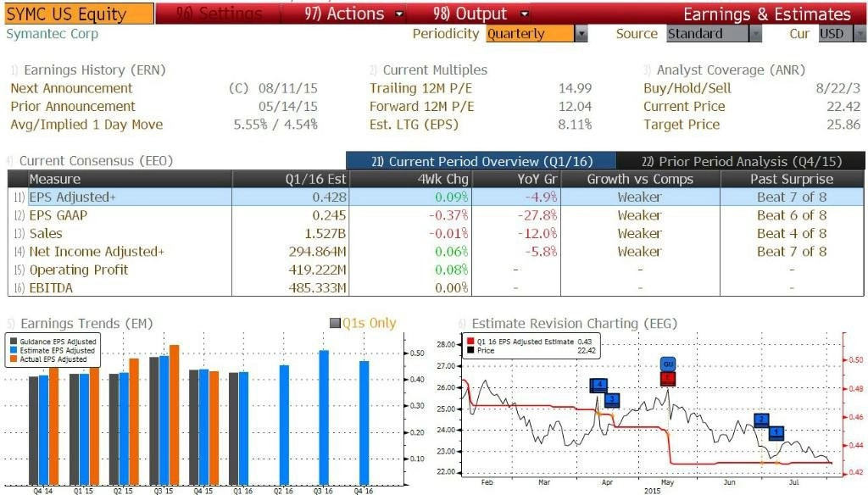Image resolution: width=868 pixels, height=495 pixels.
Task: Switch to Prior Period Analysis (Q4/15) tab
Action: click(x=741, y=161)
